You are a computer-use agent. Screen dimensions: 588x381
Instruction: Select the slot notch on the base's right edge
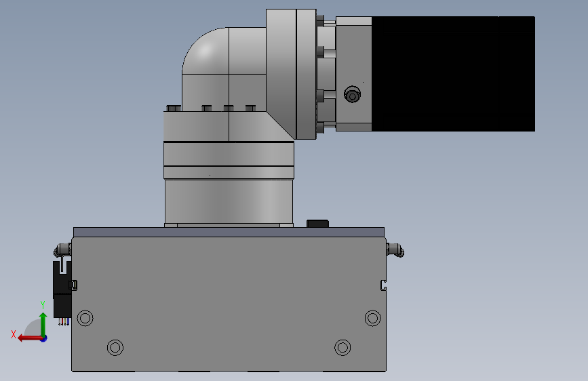click(x=384, y=285)
